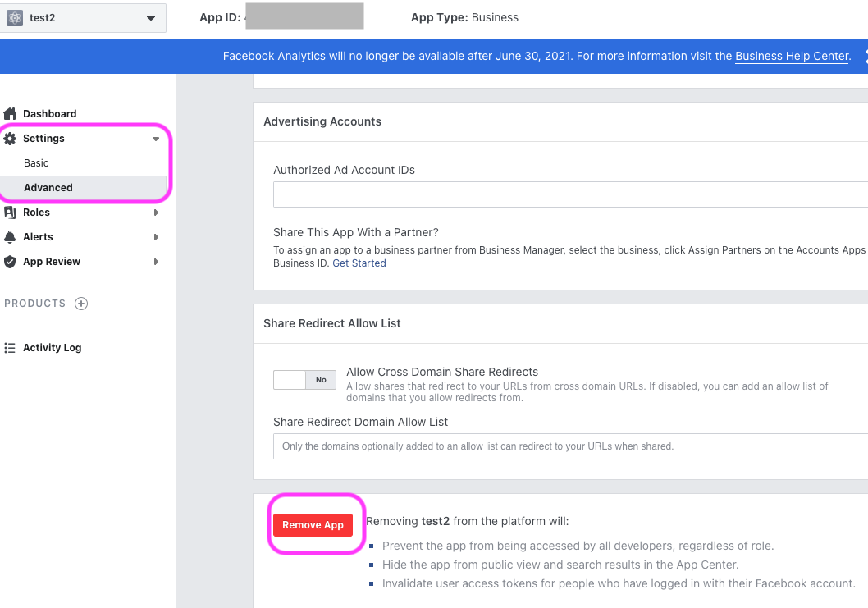868x608 pixels.
Task: Click the Roles menu label
Action: pos(37,212)
